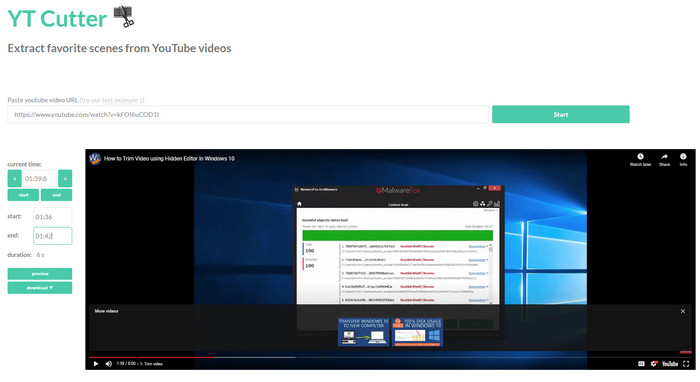Open the download dropdown button
700x382 pixels.
40,288
